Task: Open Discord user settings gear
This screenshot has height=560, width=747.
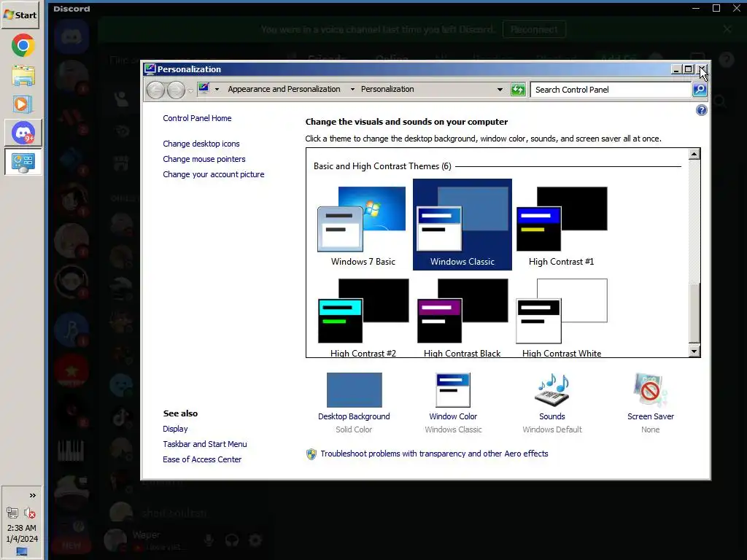Action: coord(255,540)
